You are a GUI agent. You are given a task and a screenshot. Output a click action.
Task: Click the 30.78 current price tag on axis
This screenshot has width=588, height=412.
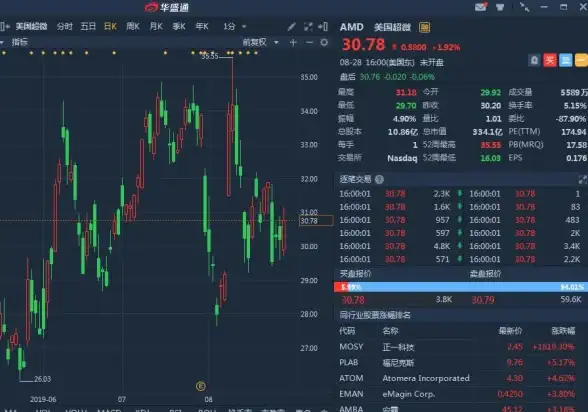316,221
